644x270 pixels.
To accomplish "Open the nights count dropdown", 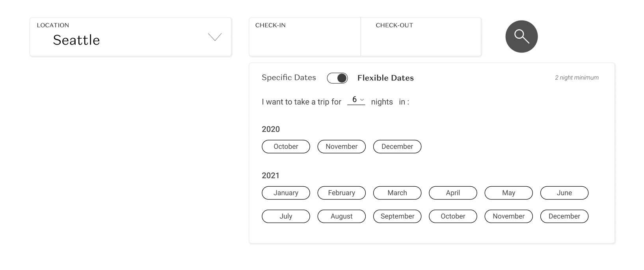I will pyautogui.click(x=356, y=100).
